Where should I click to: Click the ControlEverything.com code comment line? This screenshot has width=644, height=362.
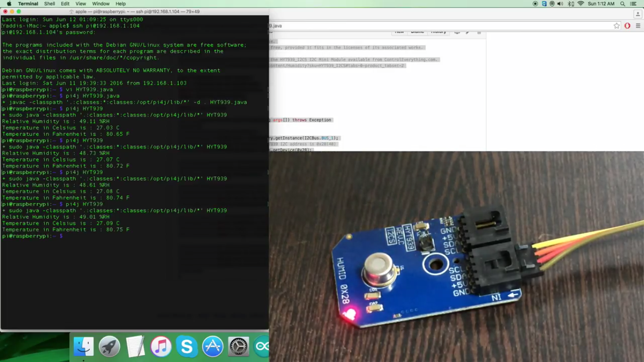(354, 60)
